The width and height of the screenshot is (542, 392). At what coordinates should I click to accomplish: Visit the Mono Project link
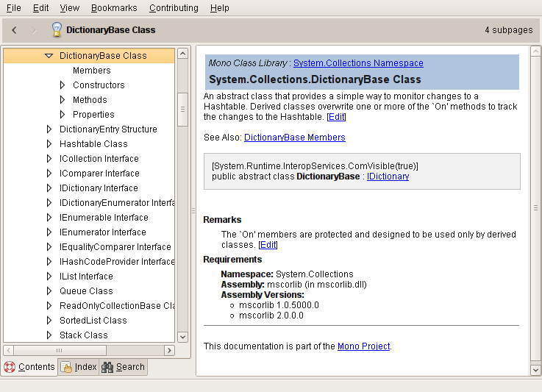[x=363, y=346]
